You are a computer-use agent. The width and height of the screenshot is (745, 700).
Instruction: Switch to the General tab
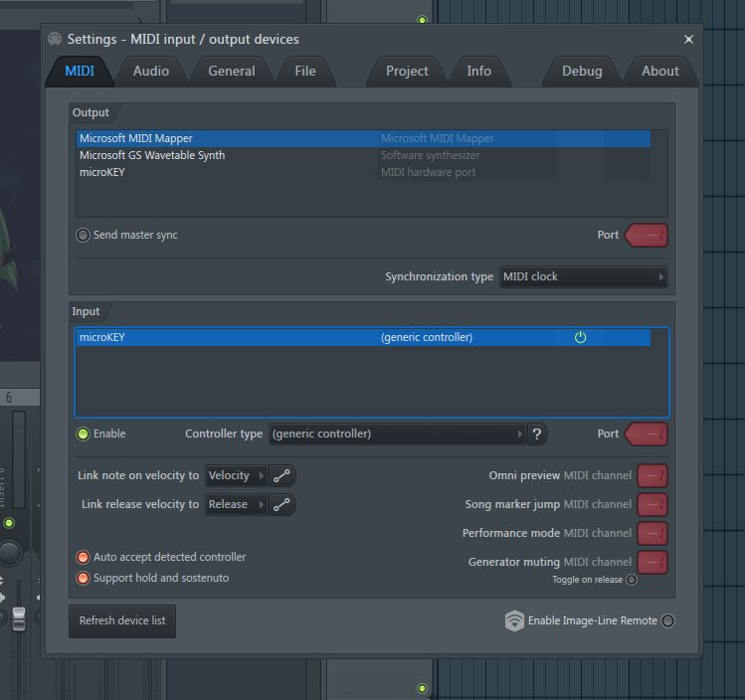point(232,72)
